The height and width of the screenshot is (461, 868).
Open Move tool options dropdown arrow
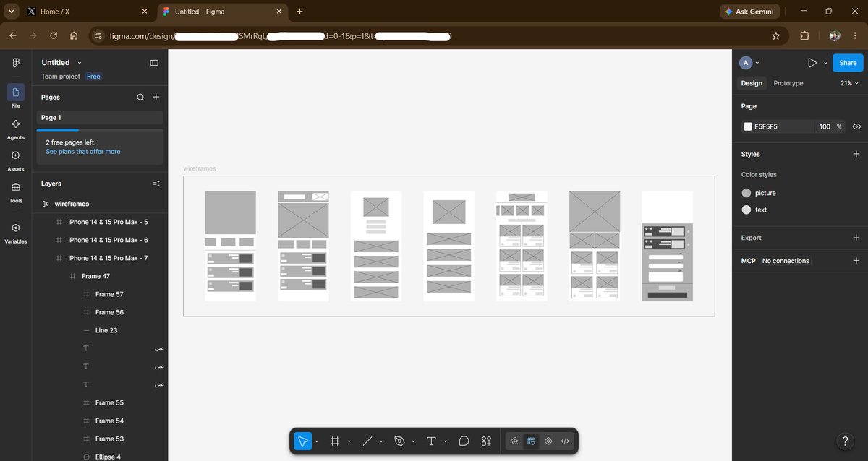coord(317,441)
